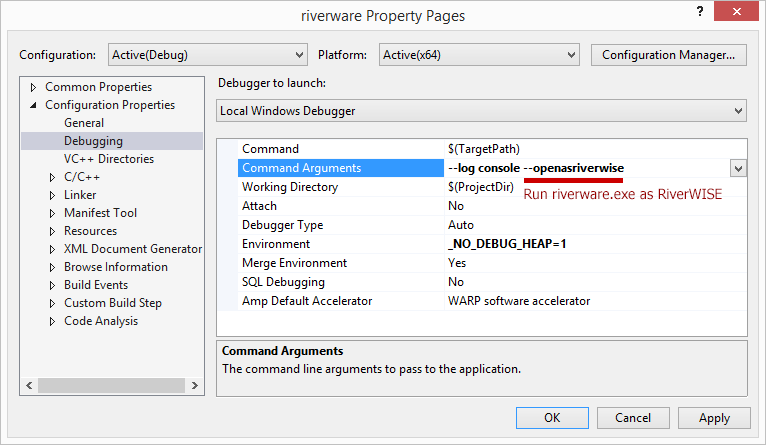This screenshot has height=445, width=766.
Task: Expand the Common Properties node
Action: tap(33, 87)
